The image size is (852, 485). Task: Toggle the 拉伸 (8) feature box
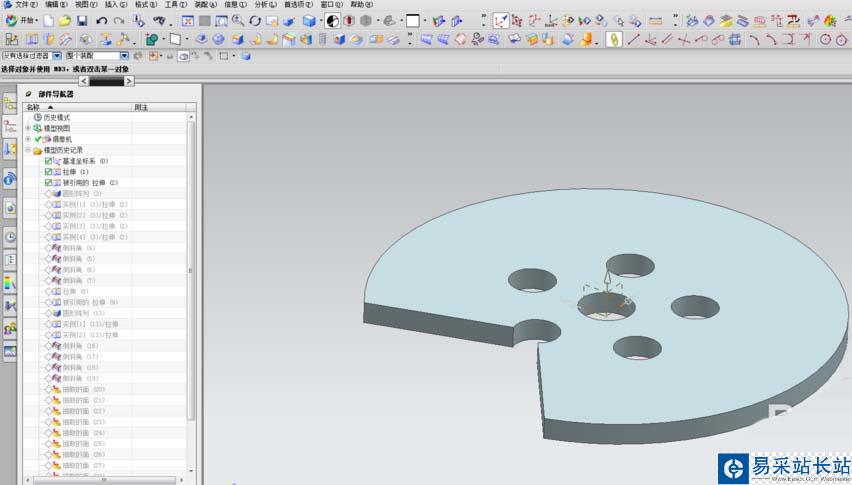tap(48, 291)
